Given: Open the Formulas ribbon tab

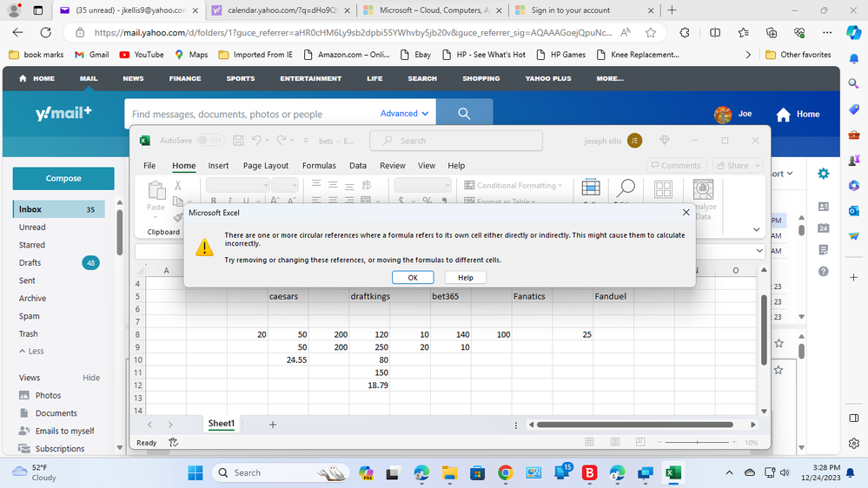Looking at the screenshot, I should [x=319, y=166].
